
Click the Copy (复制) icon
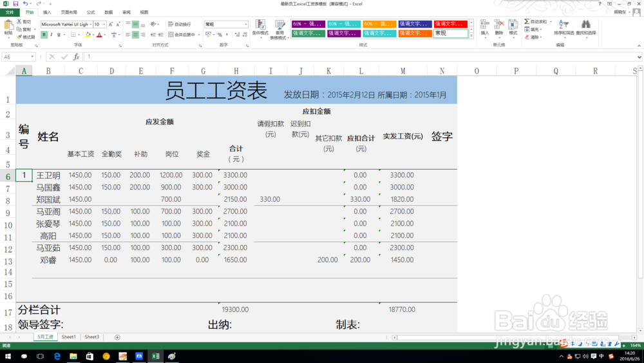pyautogui.click(x=19, y=29)
